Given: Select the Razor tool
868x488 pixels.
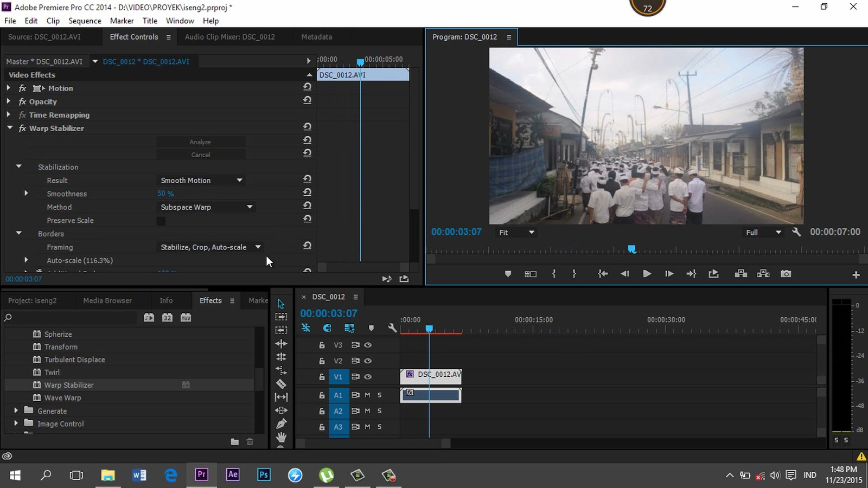Looking at the screenshot, I should click(x=281, y=384).
